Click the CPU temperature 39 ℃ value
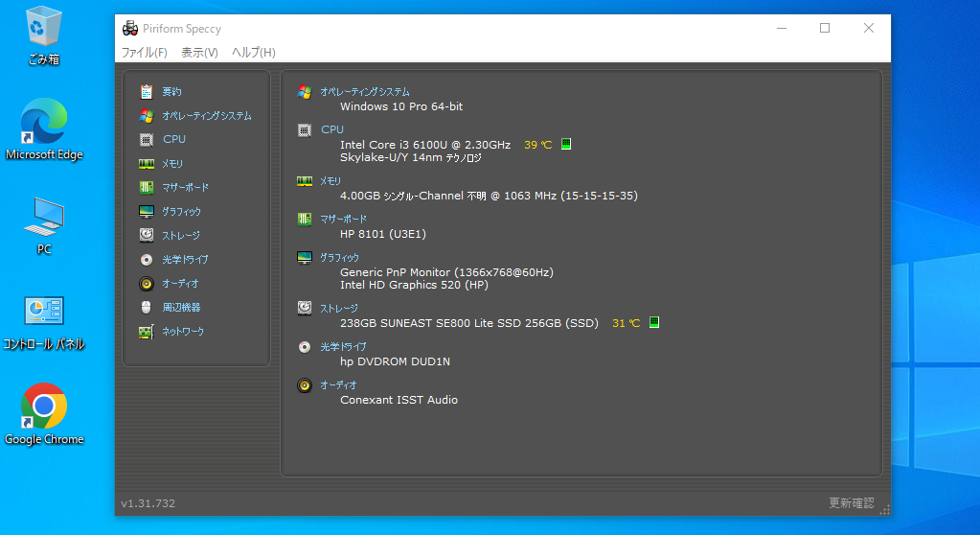Viewport: 980px width, 535px height. (538, 145)
